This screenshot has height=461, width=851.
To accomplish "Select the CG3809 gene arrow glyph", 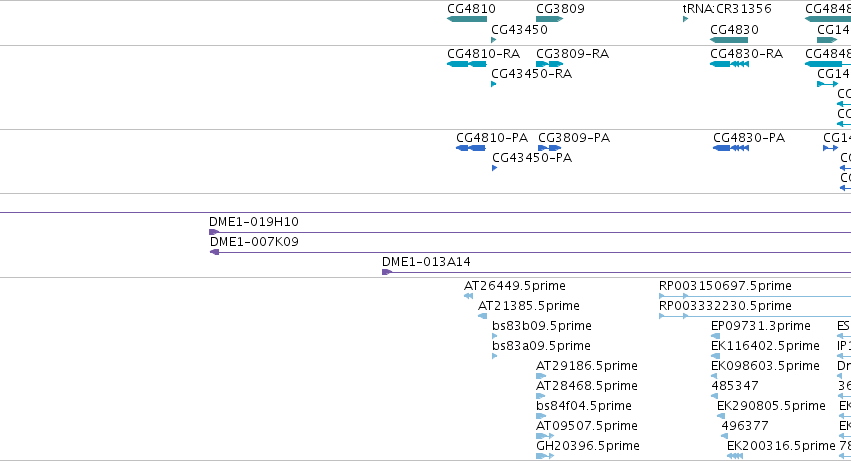I will click(x=550, y=20).
